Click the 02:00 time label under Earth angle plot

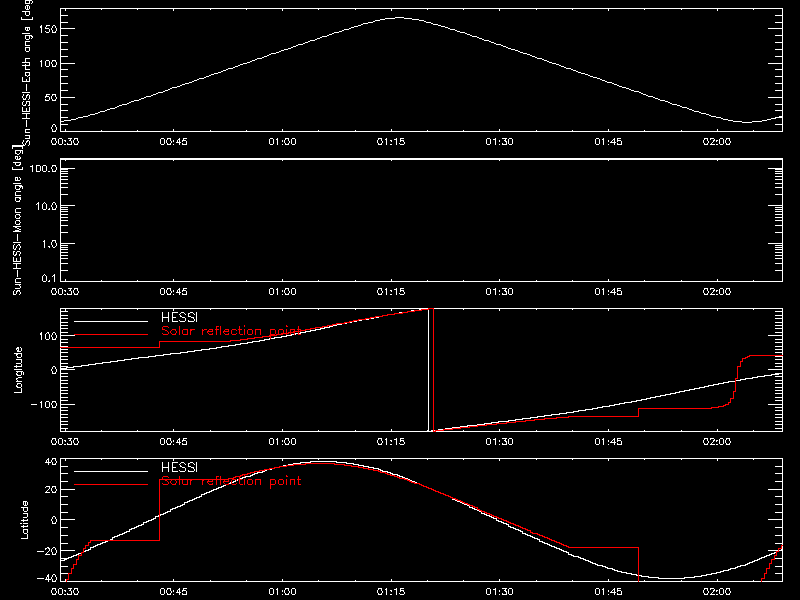(x=717, y=142)
